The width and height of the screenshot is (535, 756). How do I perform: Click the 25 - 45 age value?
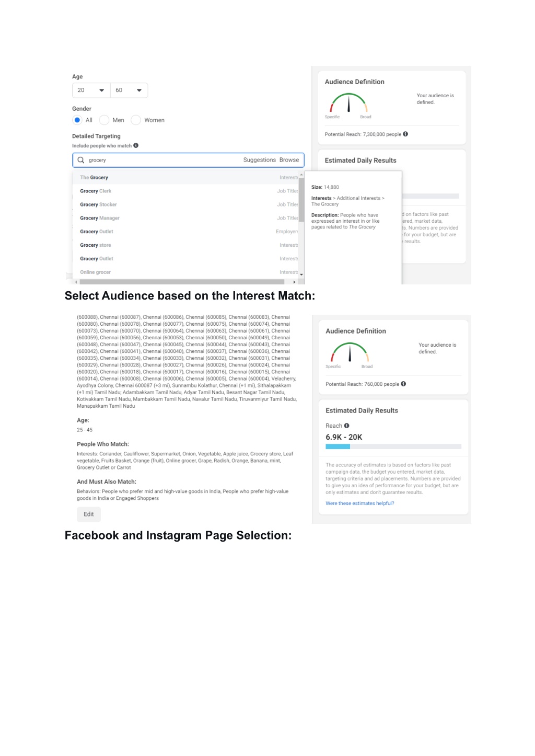pyautogui.click(x=85, y=430)
